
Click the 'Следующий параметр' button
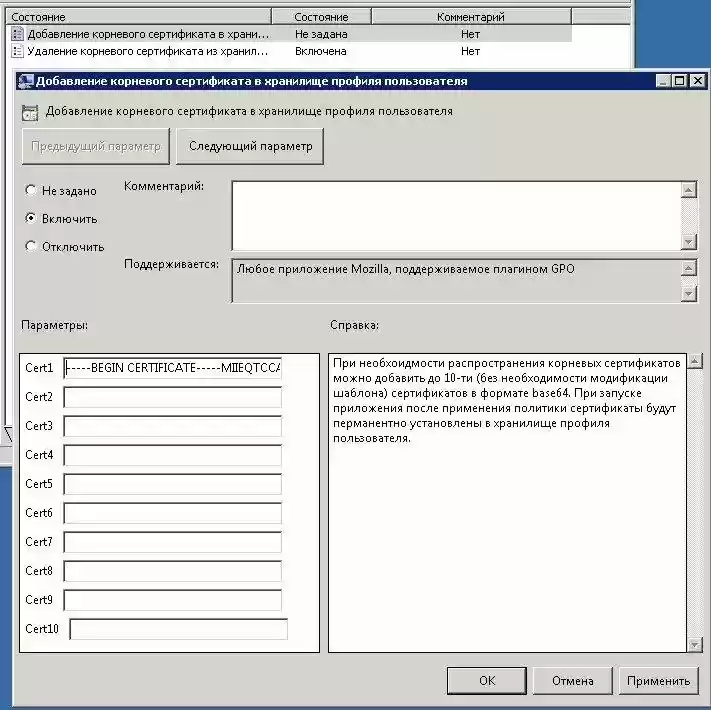(x=250, y=146)
